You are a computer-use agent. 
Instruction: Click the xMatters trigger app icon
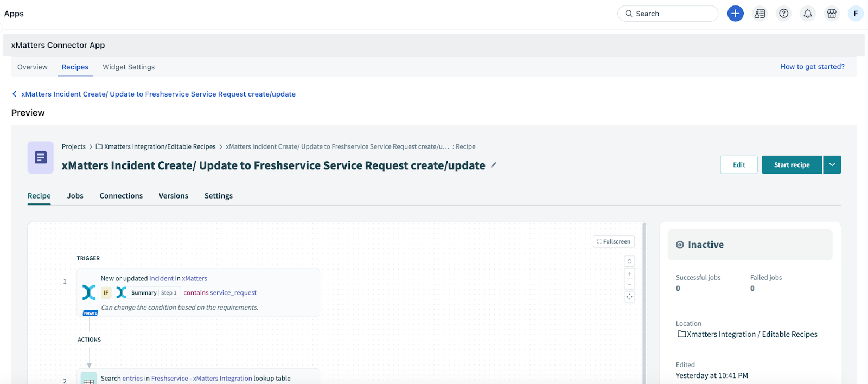coord(89,292)
